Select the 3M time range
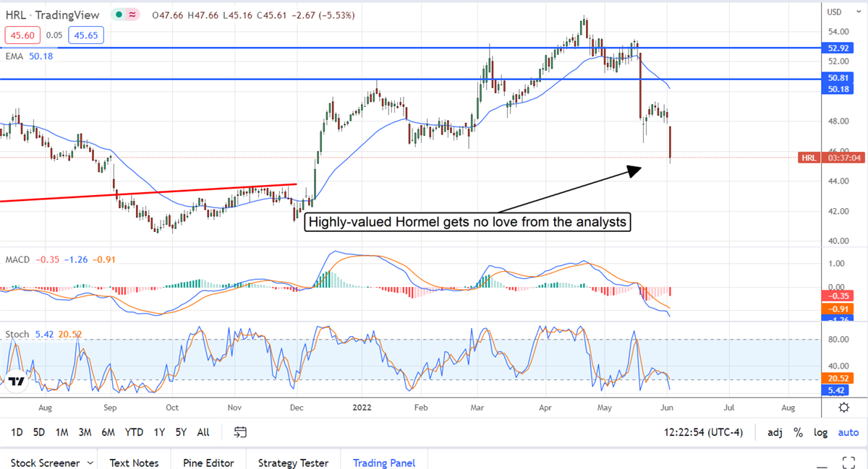Viewport: 868px width, 469px height. [x=85, y=432]
